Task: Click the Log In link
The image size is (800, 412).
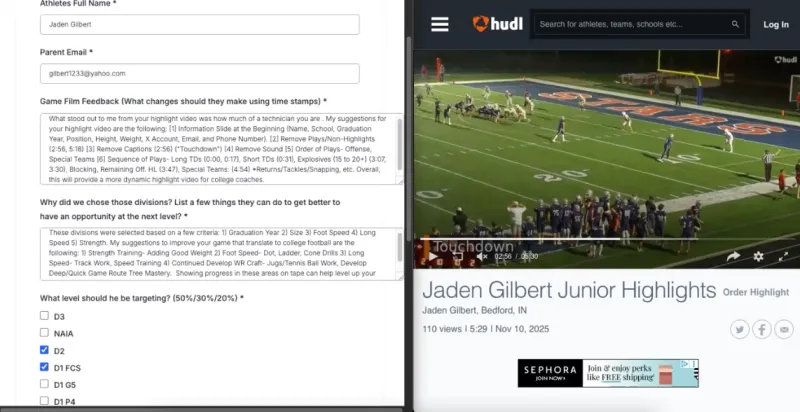Action: 776,24
